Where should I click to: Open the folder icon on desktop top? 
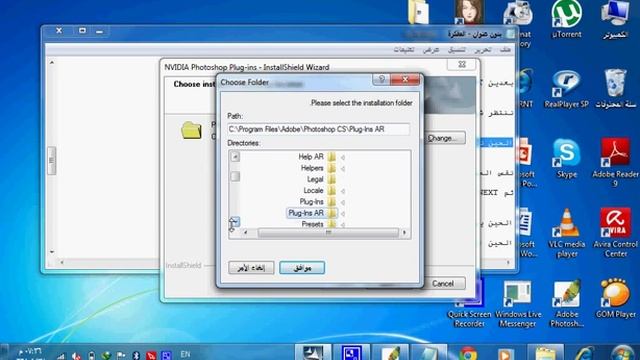pyautogui.click(x=419, y=11)
